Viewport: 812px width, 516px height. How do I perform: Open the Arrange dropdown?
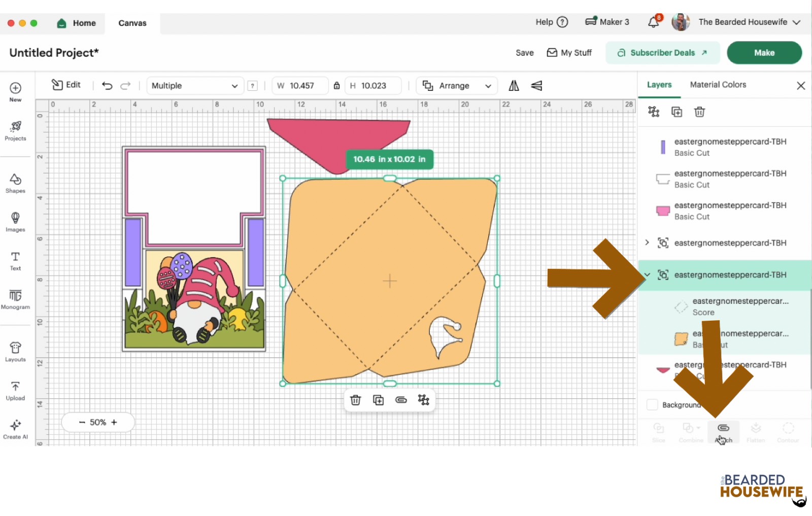pyautogui.click(x=457, y=86)
